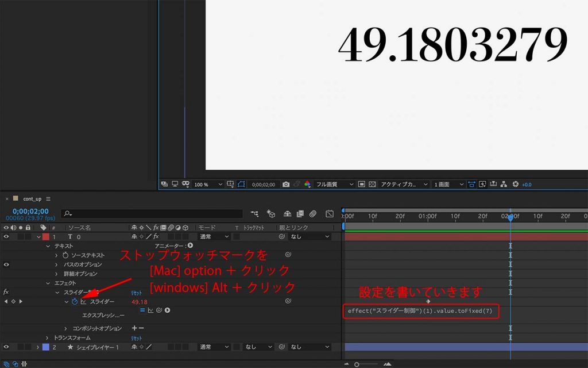The height and width of the screenshot is (368, 588).
Task: Expand the 詳細オプション group
Action: (x=57, y=274)
